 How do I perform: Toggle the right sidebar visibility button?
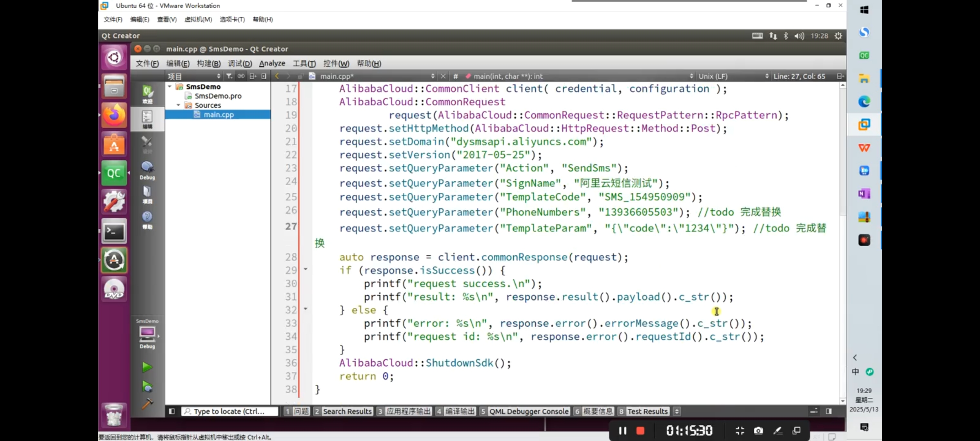tap(829, 411)
